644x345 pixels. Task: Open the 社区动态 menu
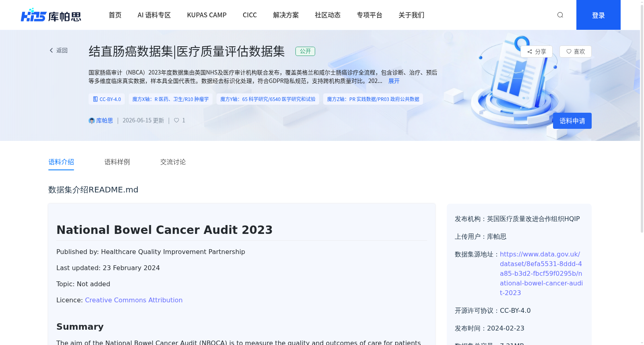pos(328,15)
